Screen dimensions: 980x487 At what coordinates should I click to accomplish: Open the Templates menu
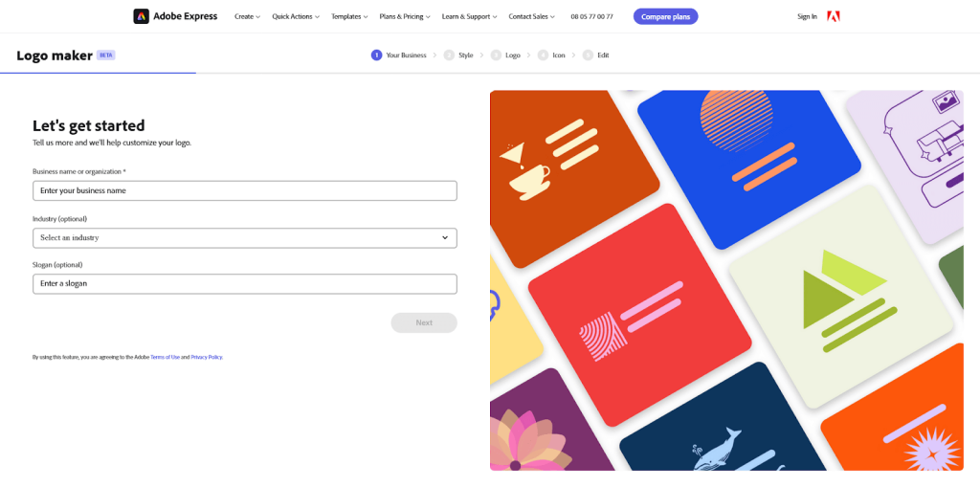pyautogui.click(x=349, y=17)
